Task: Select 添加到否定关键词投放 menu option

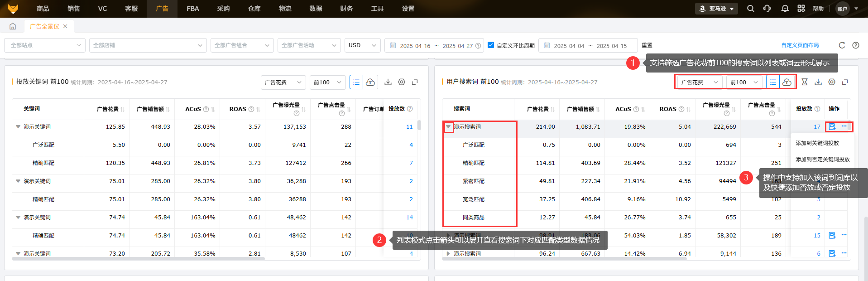Action: click(822, 160)
